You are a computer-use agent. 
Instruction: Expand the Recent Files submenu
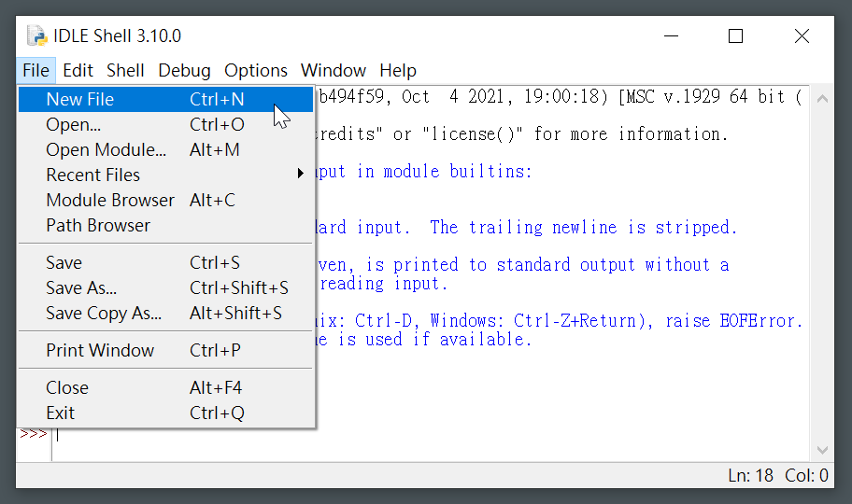pyautogui.click(x=165, y=175)
